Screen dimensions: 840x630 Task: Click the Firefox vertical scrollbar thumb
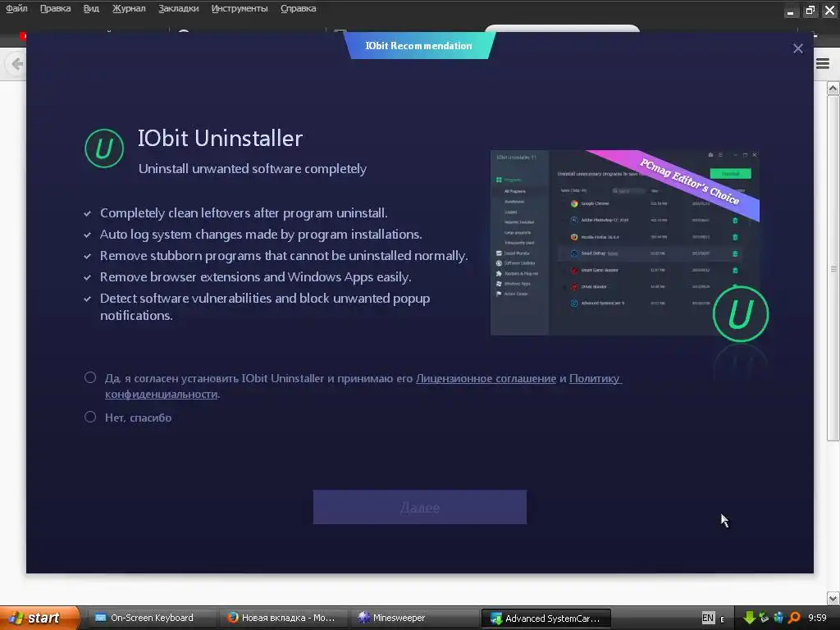(x=833, y=268)
